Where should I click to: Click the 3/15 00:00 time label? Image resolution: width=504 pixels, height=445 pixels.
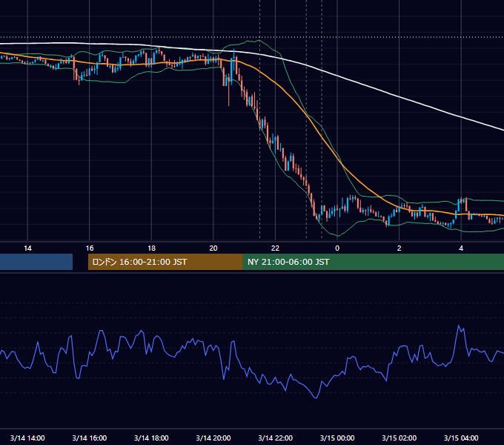(x=337, y=438)
